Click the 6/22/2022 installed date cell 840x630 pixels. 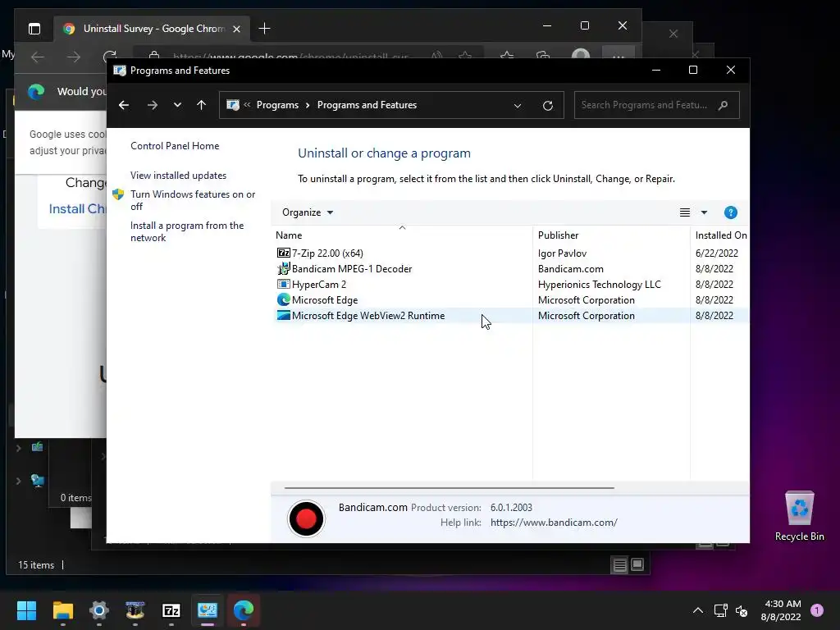click(717, 253)
